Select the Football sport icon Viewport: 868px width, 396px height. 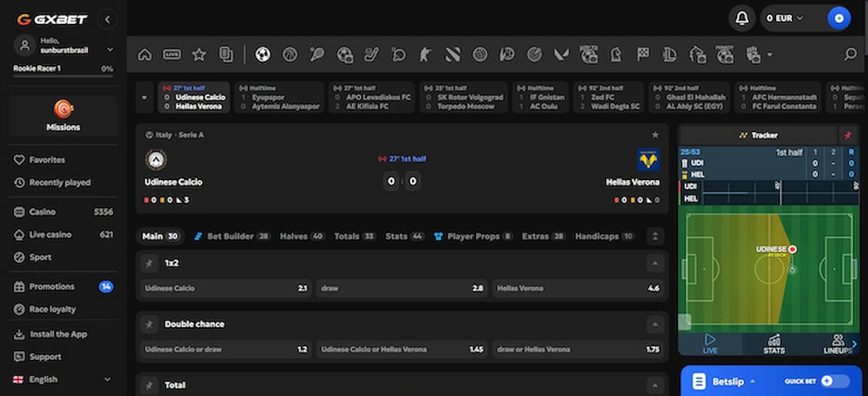(263, 54)
